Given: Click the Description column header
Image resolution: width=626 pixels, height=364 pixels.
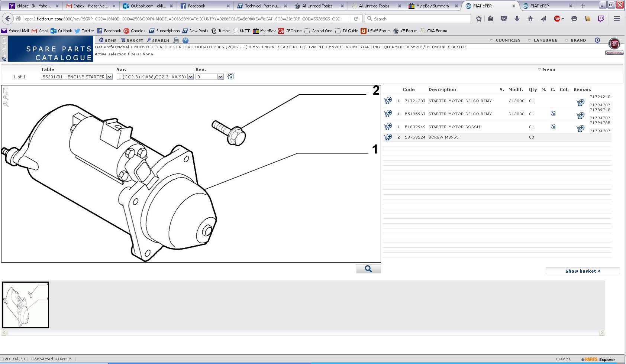Looking at the screenshot, I should (442, 90).
